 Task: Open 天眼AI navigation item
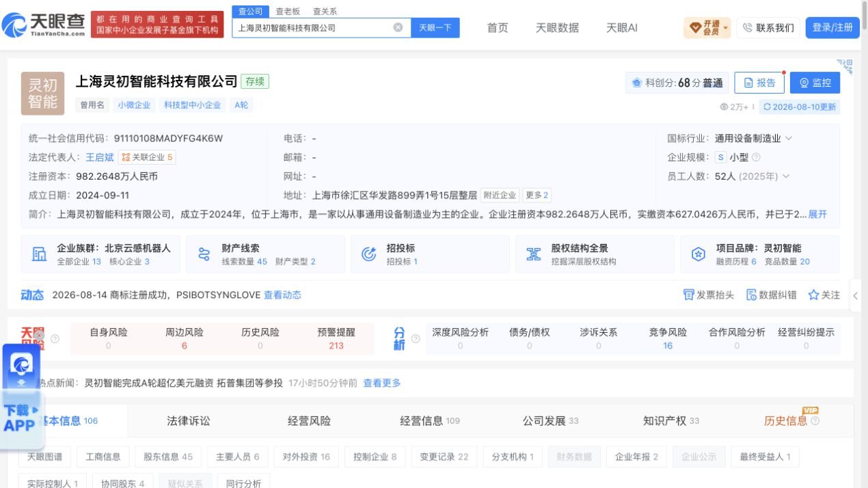point(622,28)
